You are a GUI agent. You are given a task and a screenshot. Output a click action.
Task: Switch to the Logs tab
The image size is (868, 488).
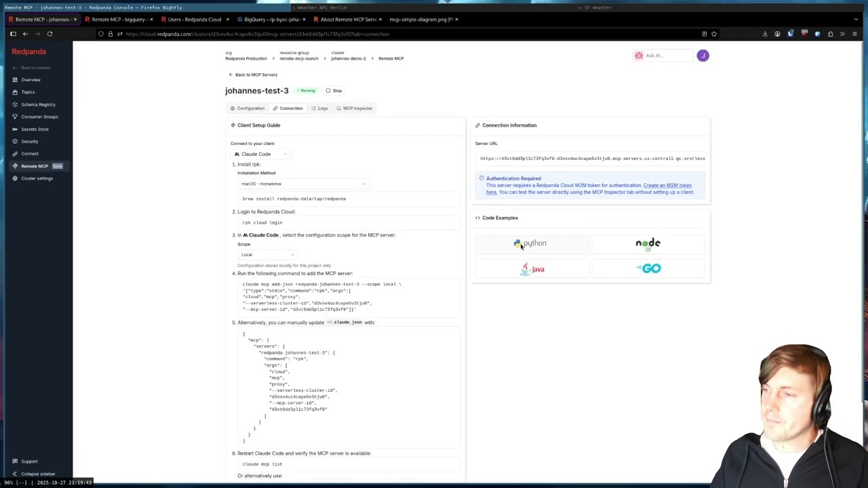pos(319,108)
